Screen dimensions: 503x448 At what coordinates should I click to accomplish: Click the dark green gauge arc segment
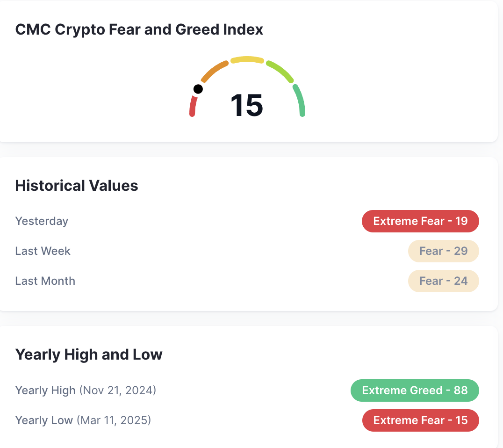point(299,101)
